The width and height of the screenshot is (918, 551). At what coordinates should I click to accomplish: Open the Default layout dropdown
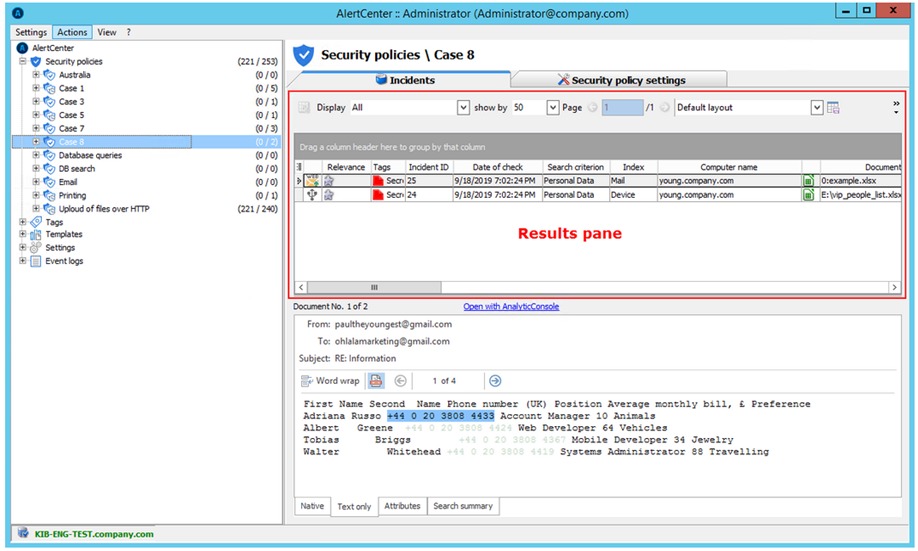(817, 108)
